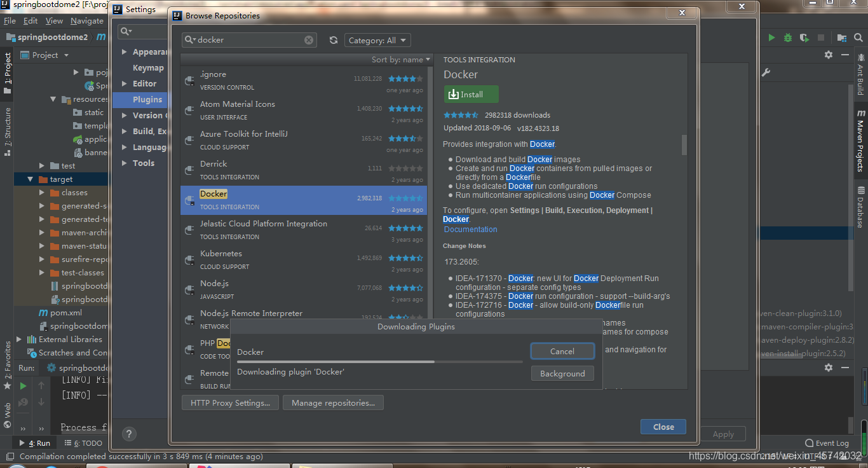Image resolution: width=868 pixels, height=468 pixels.
Task: Send download to Background
Action: pyautogui.click(x=562, y=374)
